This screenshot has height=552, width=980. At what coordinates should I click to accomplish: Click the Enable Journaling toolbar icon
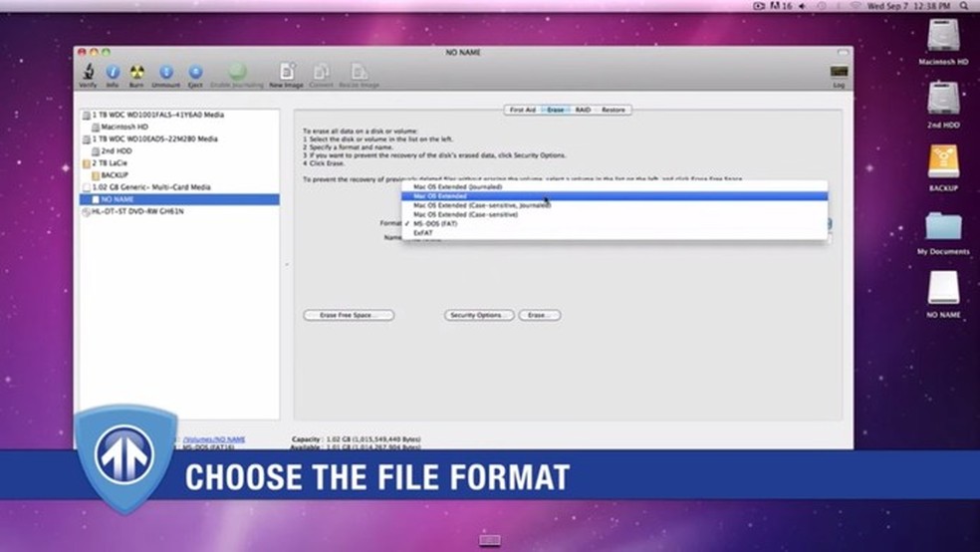coord(237,72)
